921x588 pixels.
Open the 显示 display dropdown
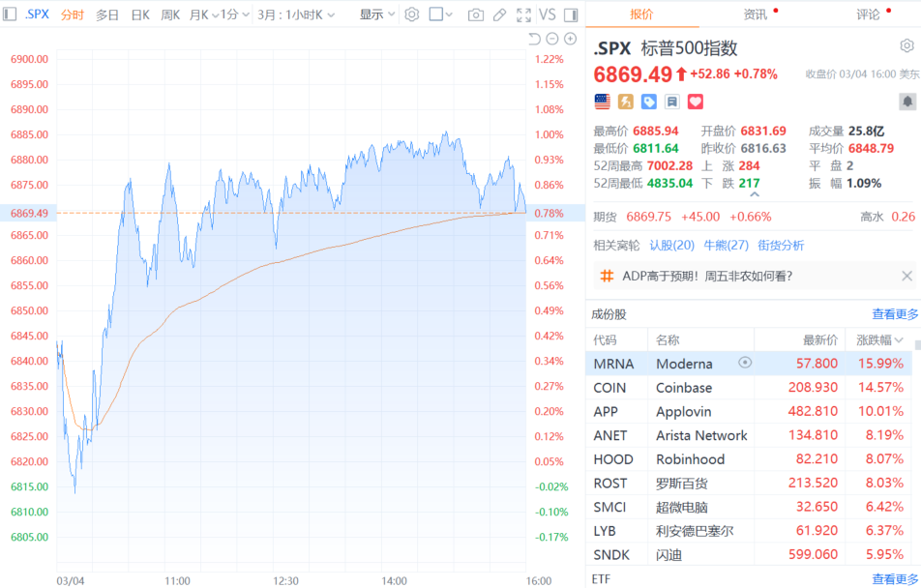[377, 15]
